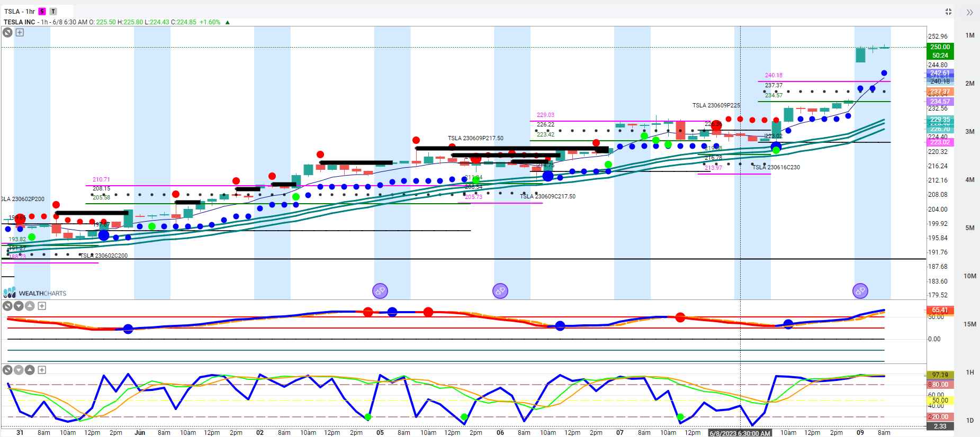
Task: Move the middle indicator pane down
Action: (19, 306)
